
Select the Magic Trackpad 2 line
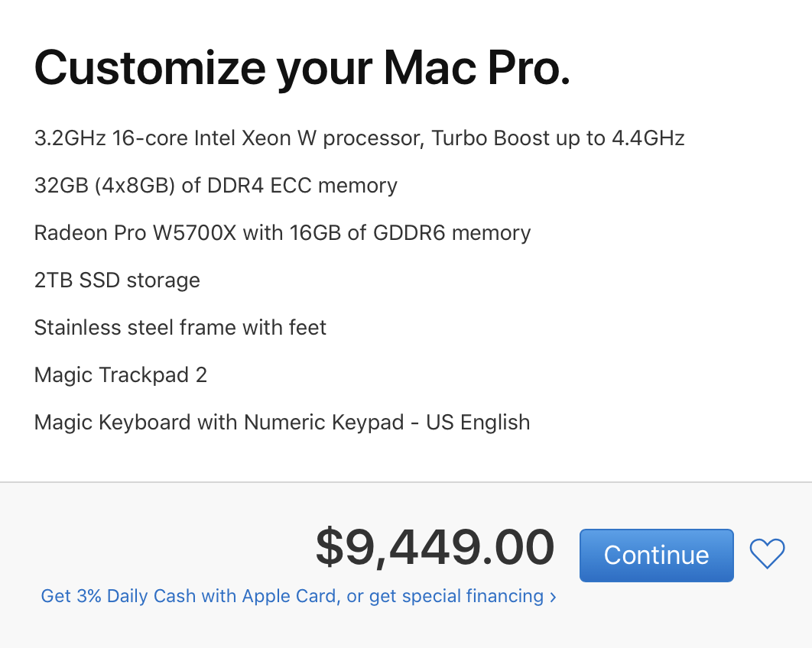[120, 375]
